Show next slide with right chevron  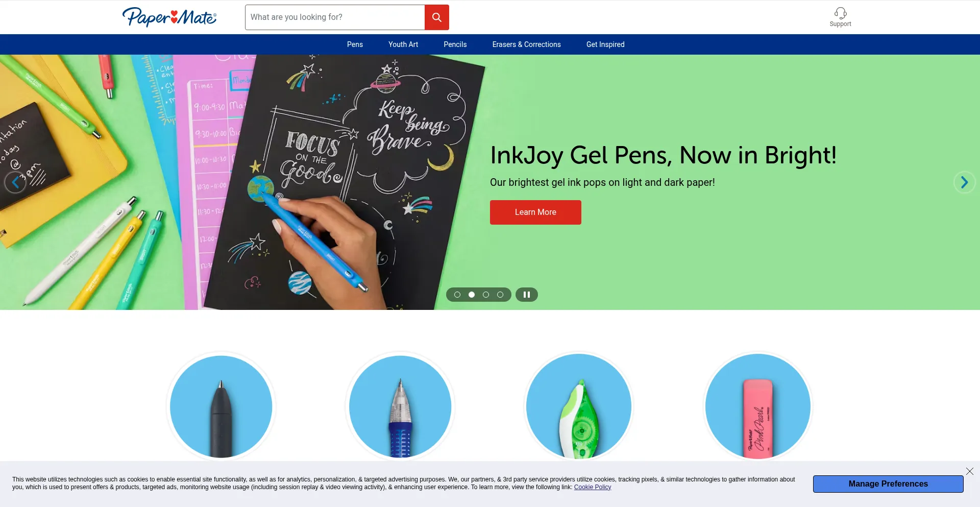(x=964, y=182)
